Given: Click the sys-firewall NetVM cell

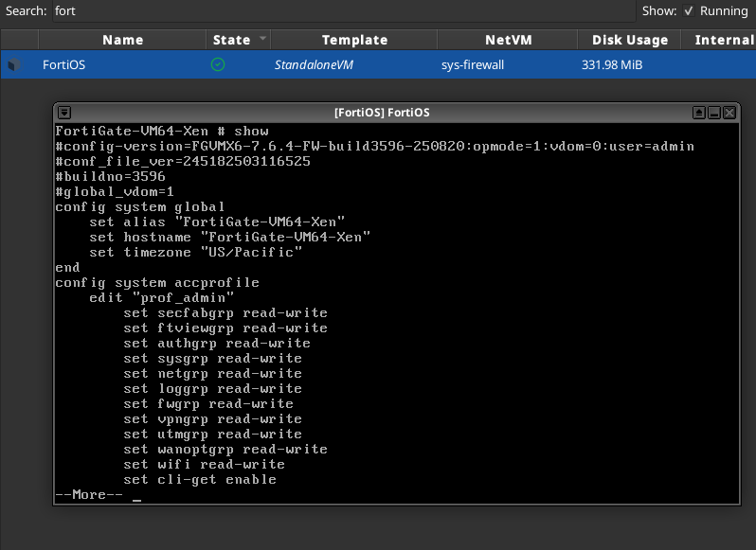Looking at the screenshot, I should point(474,65).
